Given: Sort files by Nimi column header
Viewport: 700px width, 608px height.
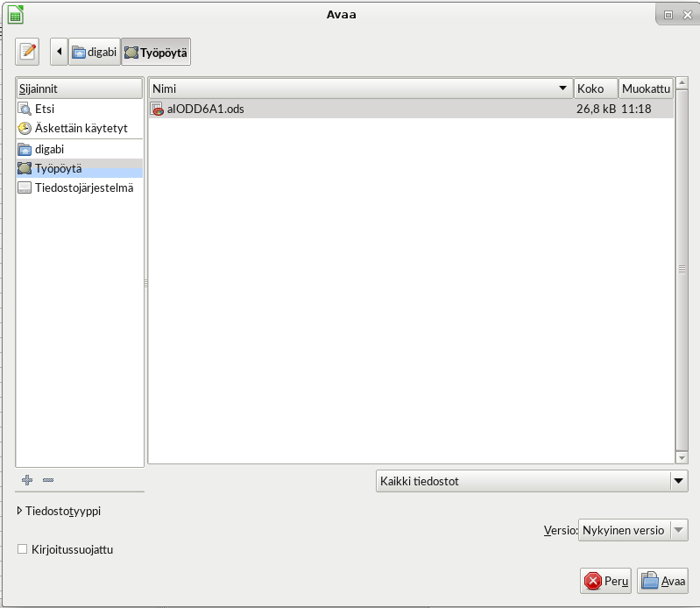Looking at the screenshot, I should click(x=359, y=88).
